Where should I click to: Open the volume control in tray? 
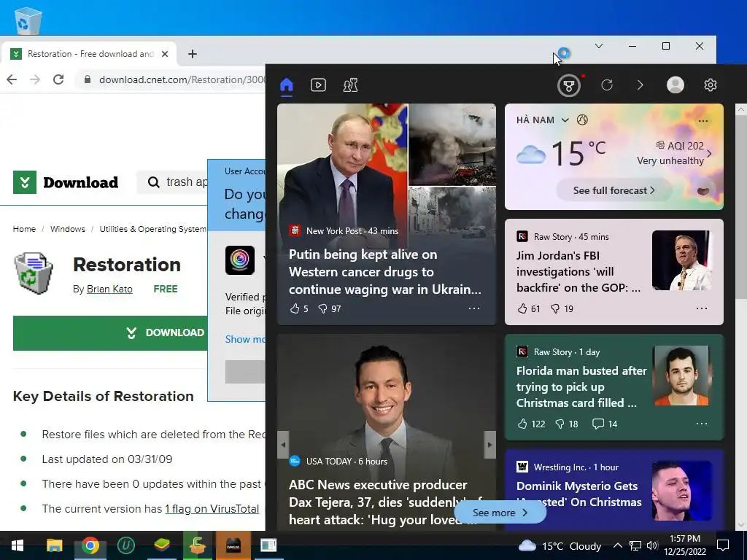click(652, 545)
